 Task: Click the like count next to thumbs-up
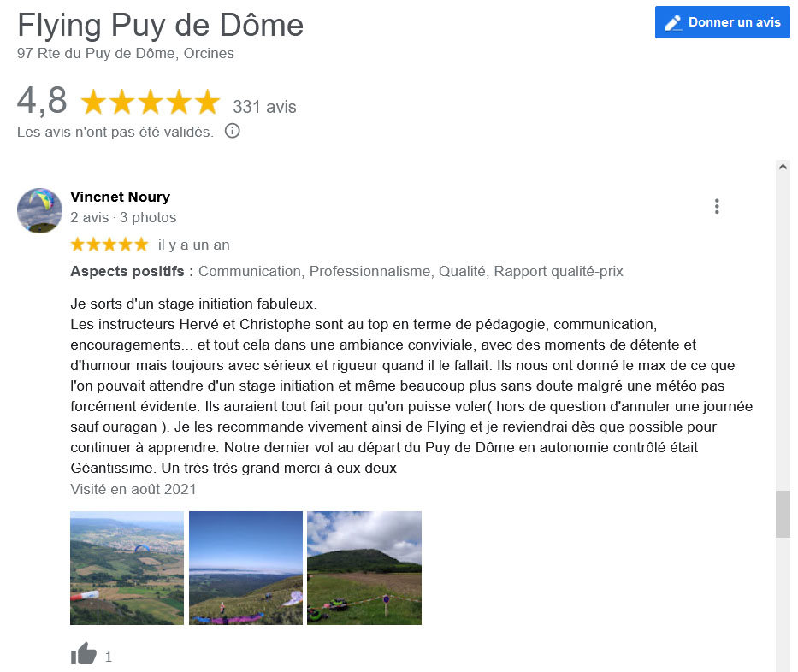(x=109, y=657)
